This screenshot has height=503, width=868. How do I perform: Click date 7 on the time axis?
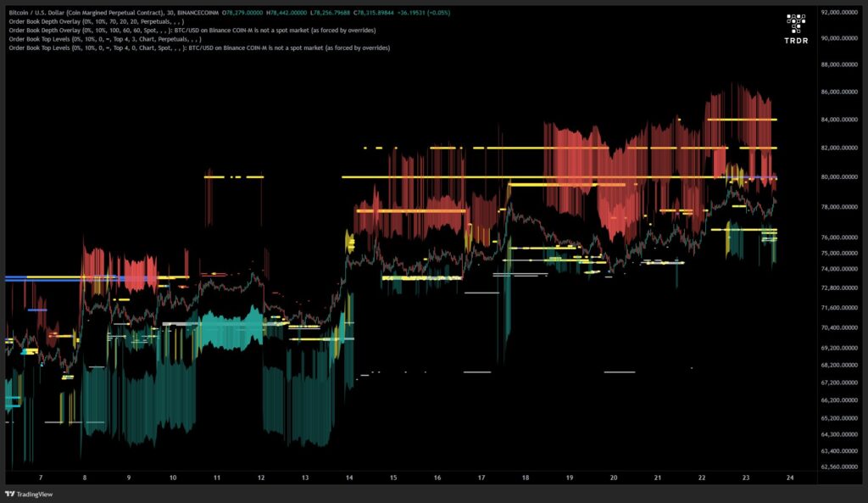click(41, 478)
